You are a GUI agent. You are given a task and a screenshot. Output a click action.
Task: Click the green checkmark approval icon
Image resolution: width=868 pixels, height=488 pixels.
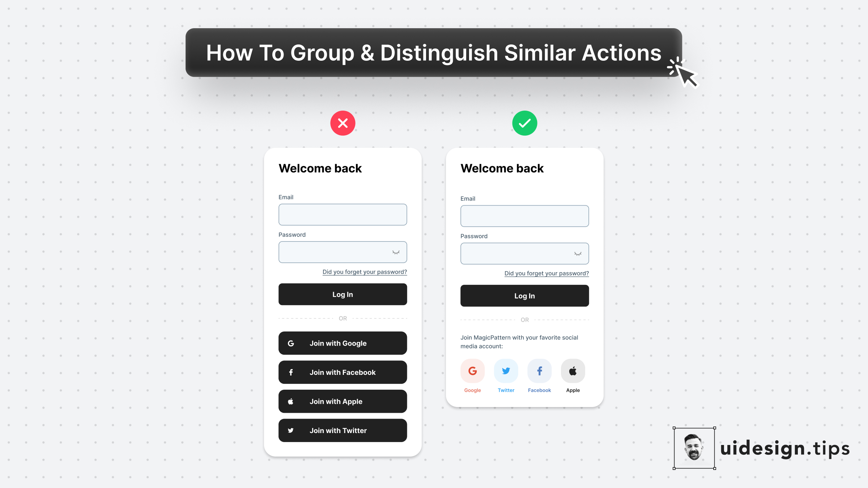[x=524, y=123]
